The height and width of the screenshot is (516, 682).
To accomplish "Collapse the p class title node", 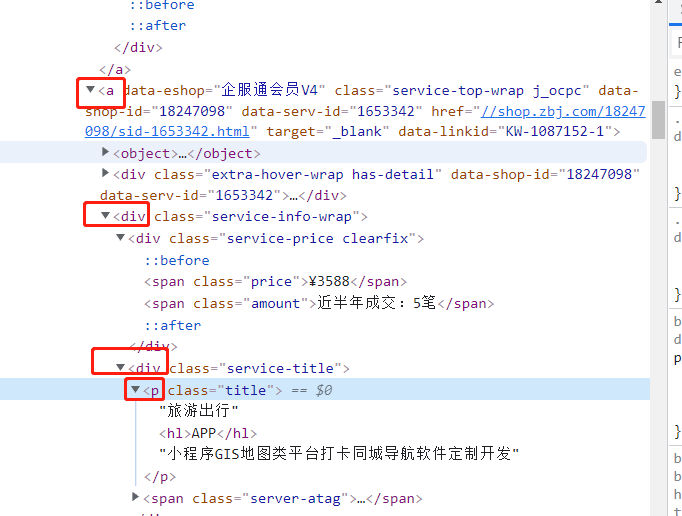I will pyautogui.click(x=135, y=389).
